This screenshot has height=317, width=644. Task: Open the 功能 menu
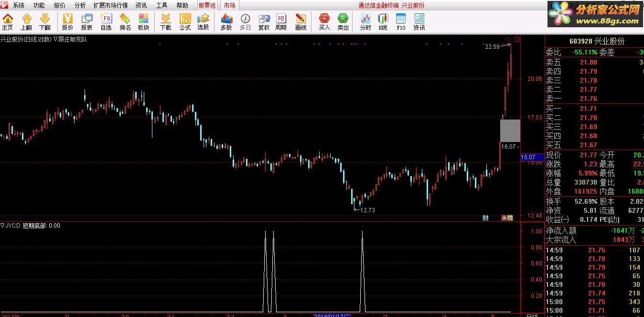click(x=39, y=5)
